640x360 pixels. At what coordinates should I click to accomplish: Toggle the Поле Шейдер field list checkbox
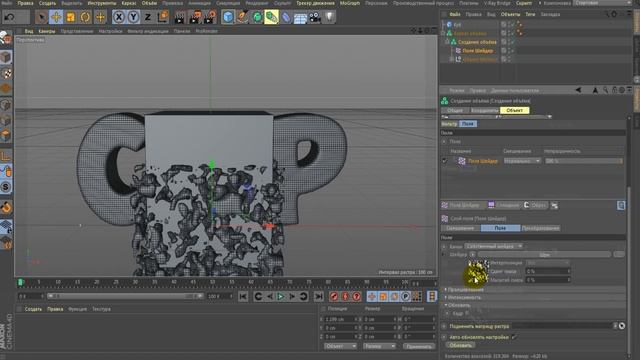(x=445, y=161)
